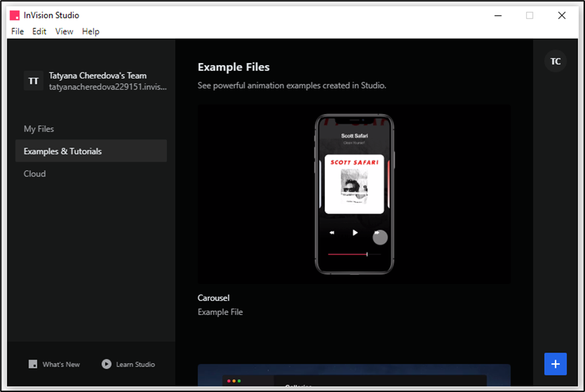Click the TC user avatar
This screenshot has height=392, width=585.
point(555,62)
